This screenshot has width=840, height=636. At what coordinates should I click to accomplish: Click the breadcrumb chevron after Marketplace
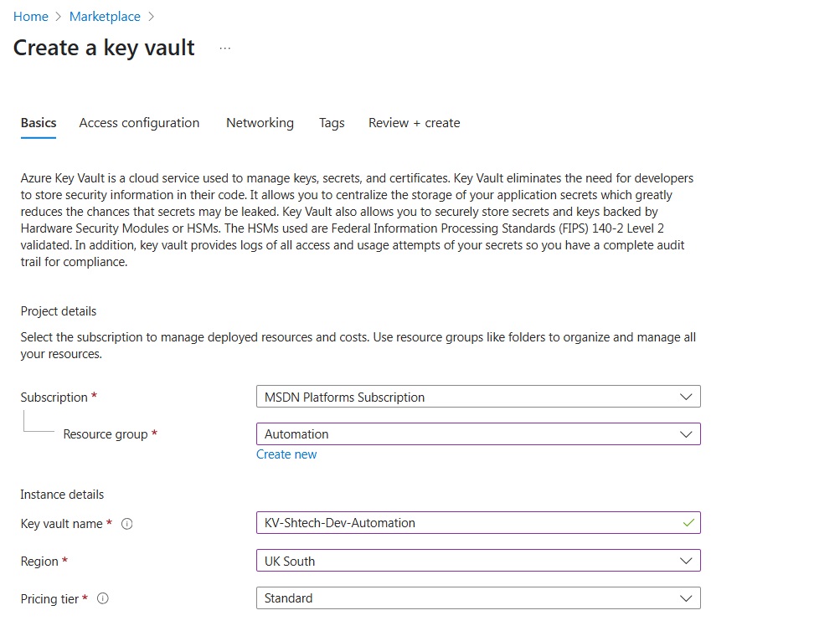[x=151, y=16]
